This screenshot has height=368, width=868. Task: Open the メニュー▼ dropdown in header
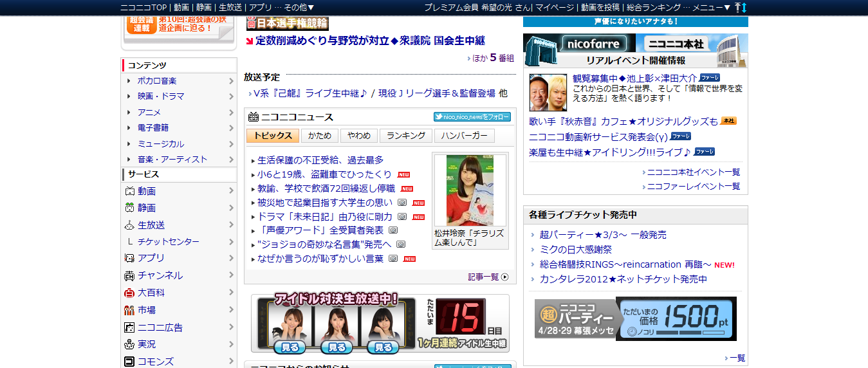[x=712, y=7]
